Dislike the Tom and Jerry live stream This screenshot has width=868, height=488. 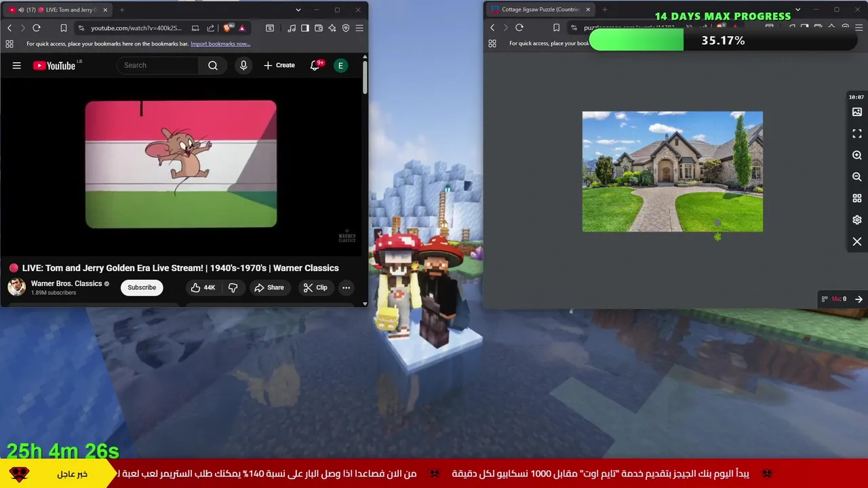(233, 287)
